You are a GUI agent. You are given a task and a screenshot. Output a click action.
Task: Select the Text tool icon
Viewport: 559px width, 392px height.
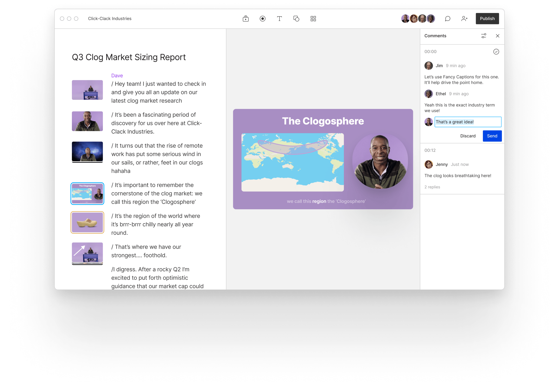[x=279, y=19]
